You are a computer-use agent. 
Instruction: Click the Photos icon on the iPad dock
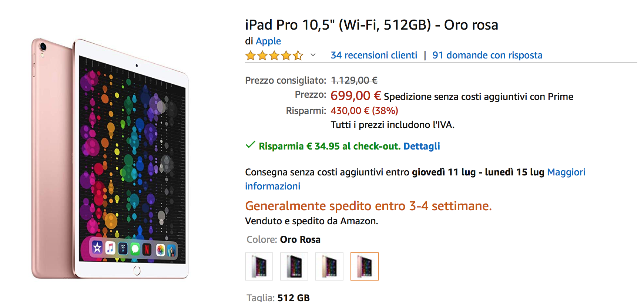click(x=160, y=249)
